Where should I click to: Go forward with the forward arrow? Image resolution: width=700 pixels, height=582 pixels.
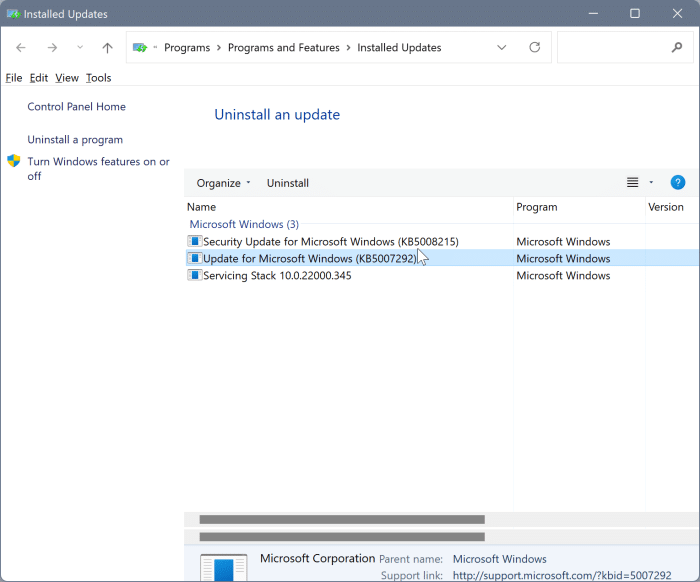point(52,47)
